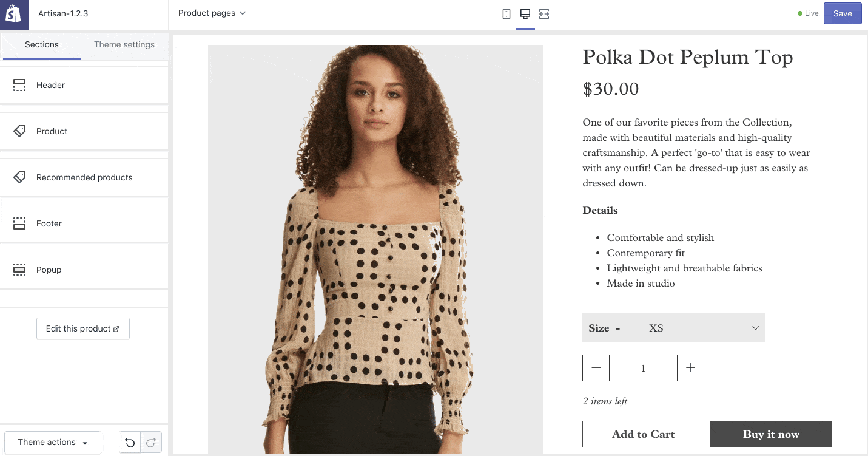Switch to Theme settings tab
This screenshot has height=456, width=868.
pyautogui.click(x=124, y=44)
